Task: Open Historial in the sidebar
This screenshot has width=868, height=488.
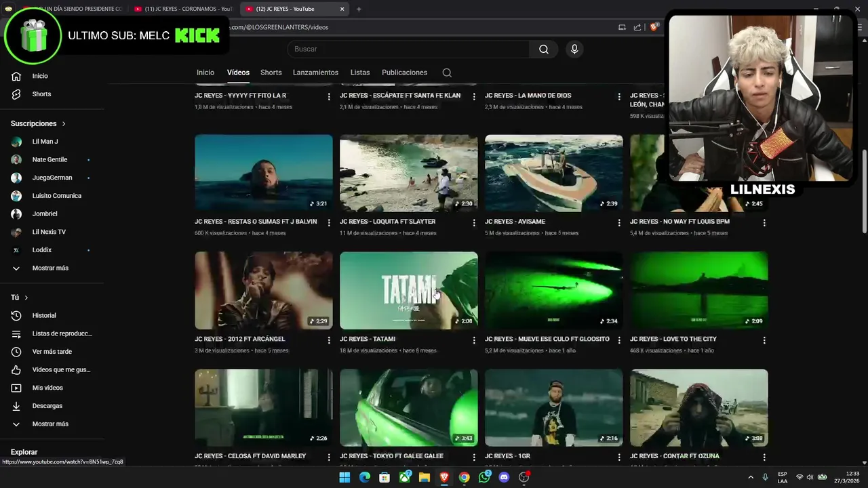Action: [x=44, y=315]
